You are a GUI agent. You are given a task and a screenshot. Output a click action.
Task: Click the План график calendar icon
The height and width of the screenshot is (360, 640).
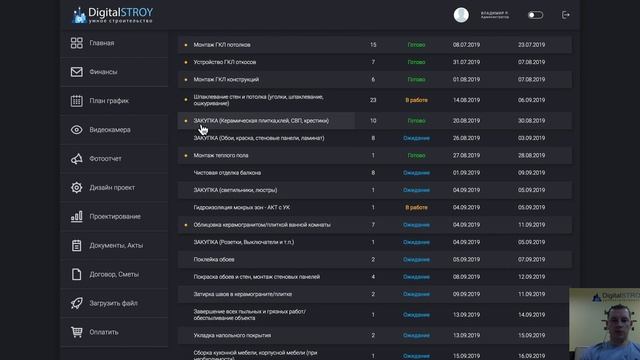[x=76, y=101]
